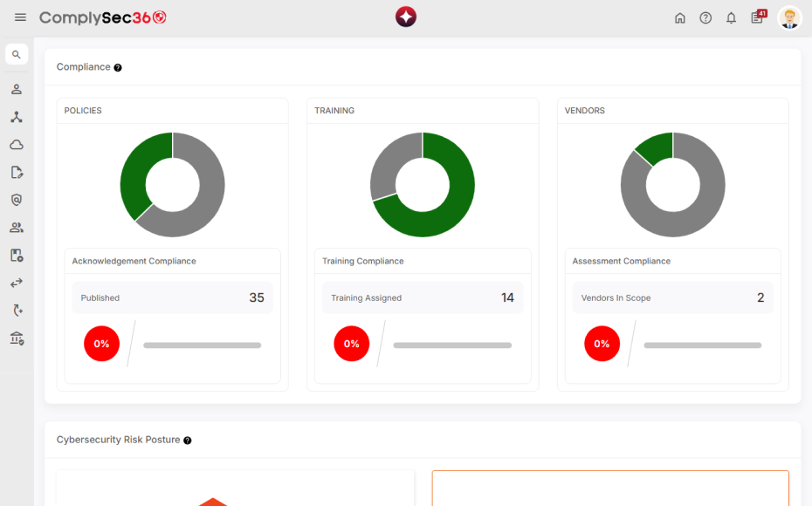Click the Assessment Compliance progress bar
The image size is (812, 506).
[x=703, y=345]
